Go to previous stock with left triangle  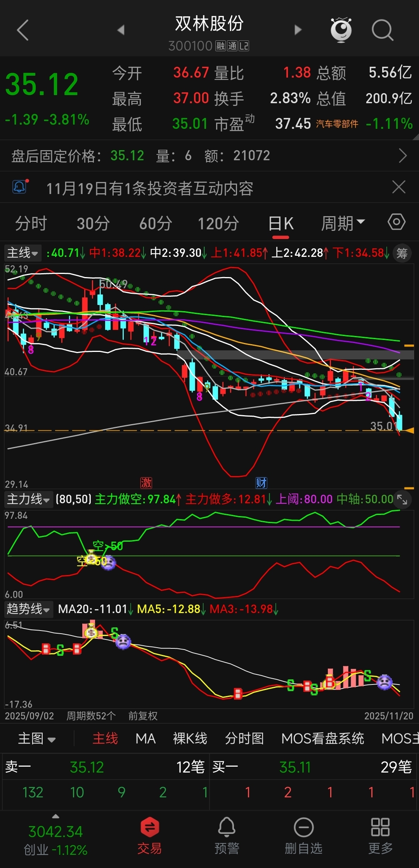pos(121,30)
